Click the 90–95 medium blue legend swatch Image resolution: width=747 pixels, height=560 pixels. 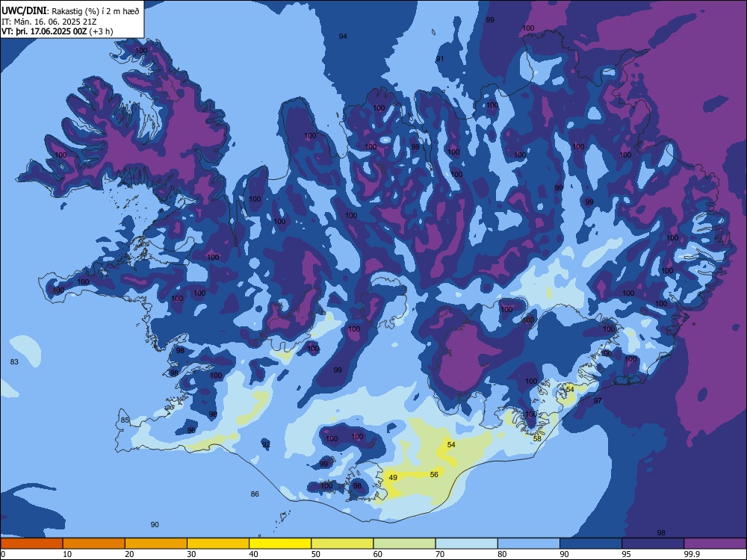pos(591,544)
